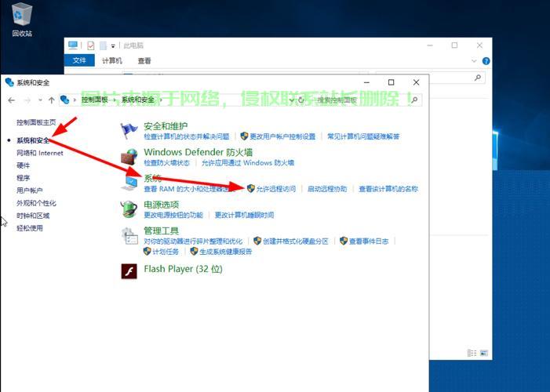The width and height of the screenshot is (550, 392).
Task: Click 检查计算机的状态并解决问题 link
Action: pos(186,136)
